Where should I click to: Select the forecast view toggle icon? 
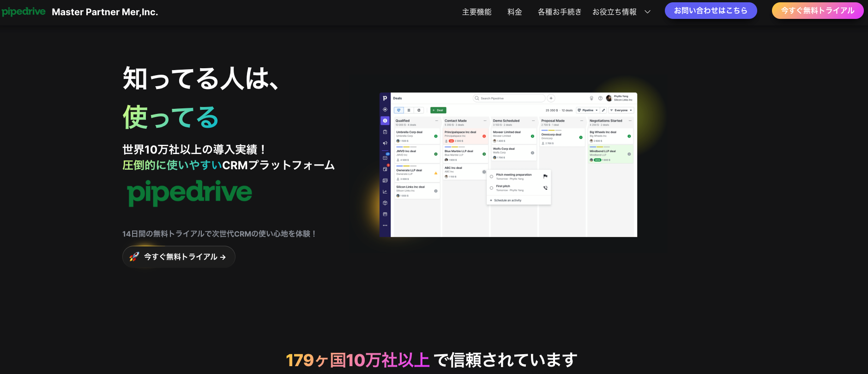point(419,110)
